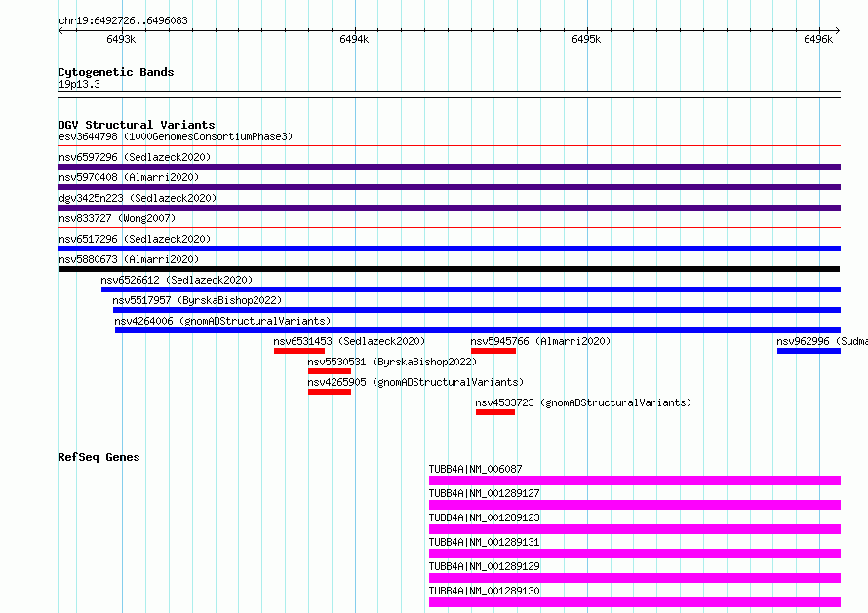This screenshot has height=613, width=868.
Task: Select TUBB4A NM_006087 gene track bar
Action: pos(635,480)
